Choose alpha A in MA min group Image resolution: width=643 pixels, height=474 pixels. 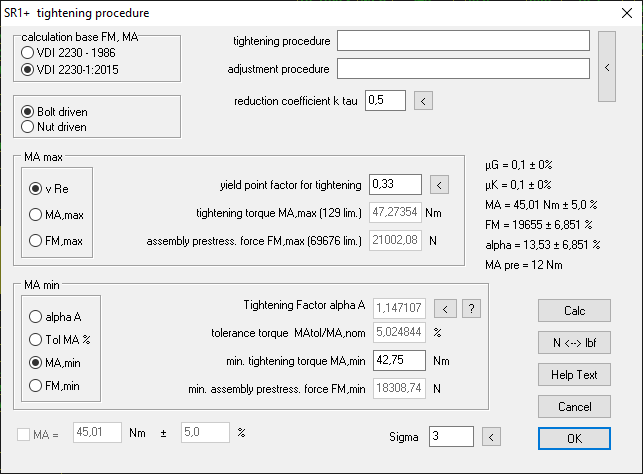[x=36, y=317]
